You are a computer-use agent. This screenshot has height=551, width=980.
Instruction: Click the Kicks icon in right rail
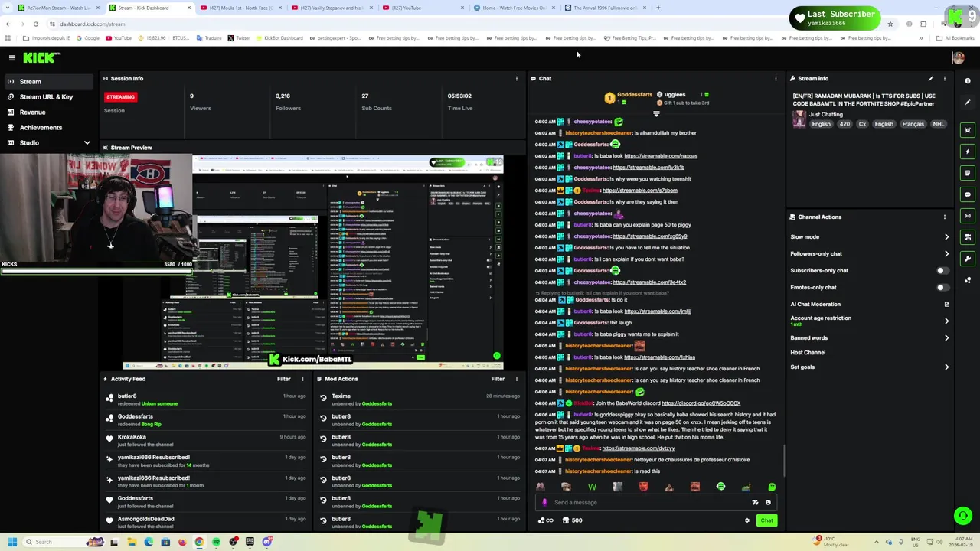tap(968, 280)
